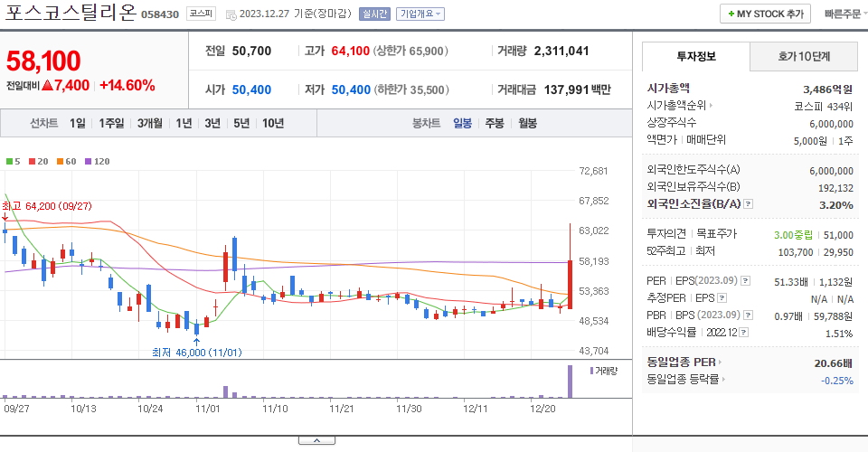Collapse chart using bottom up-arrow handle
Viewport: 868px width, 452px height.
coord(316,440)
